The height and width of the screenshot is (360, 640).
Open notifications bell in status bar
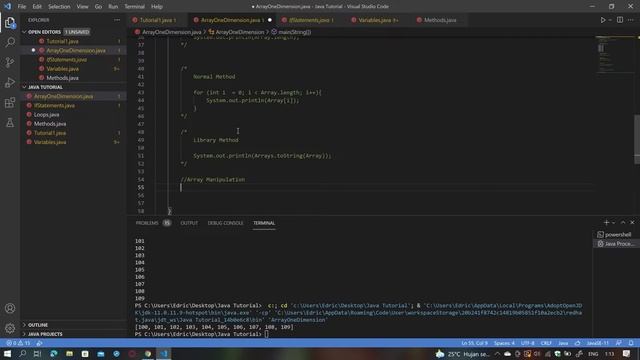coord(631,343)
